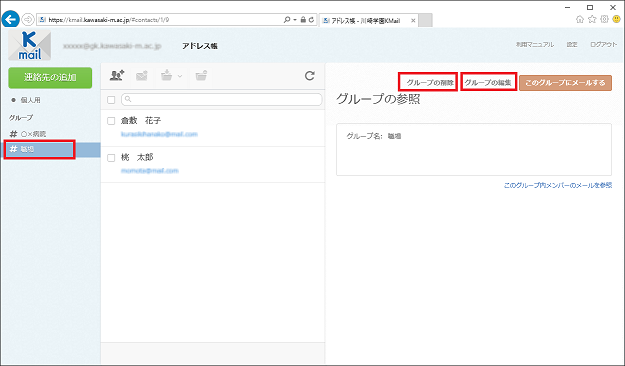The height and width of the screenshot is (366, 625).
Task: Select the 個人用 address book
Action: [31, 100]
